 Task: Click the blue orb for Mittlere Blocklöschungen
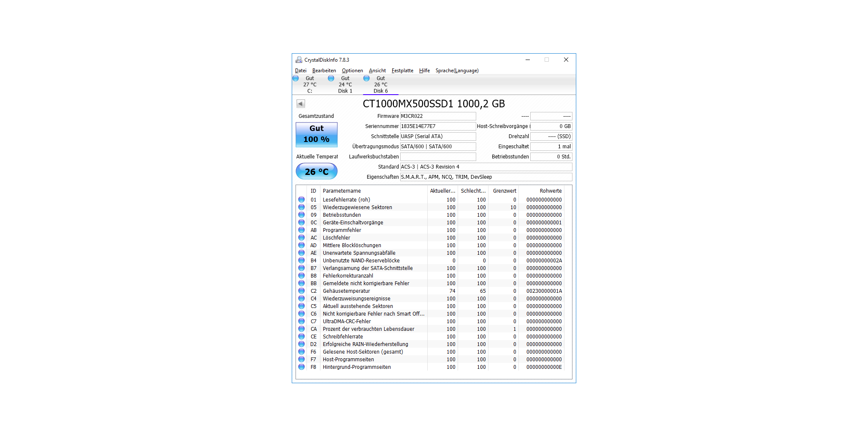click(301, 245)
